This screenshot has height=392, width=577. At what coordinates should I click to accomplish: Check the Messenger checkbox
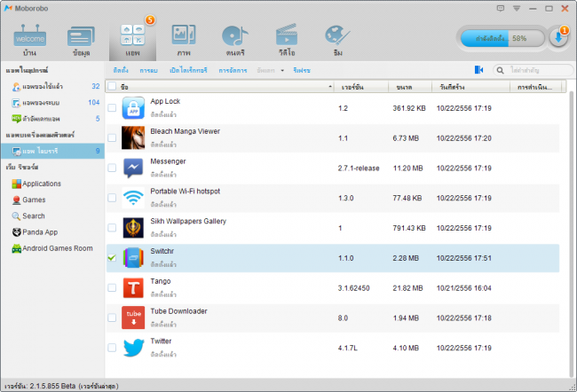point(112,168)
